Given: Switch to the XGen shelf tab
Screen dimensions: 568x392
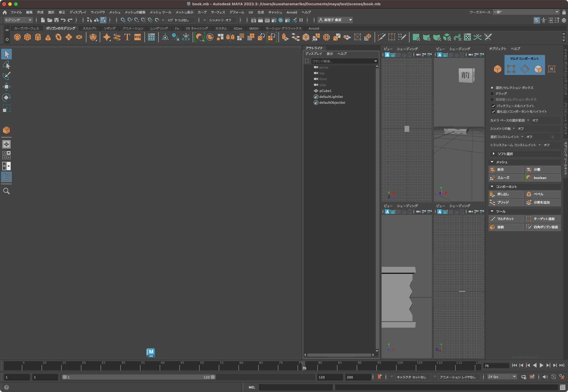Looking at the screenshot, I should [238, 29].
